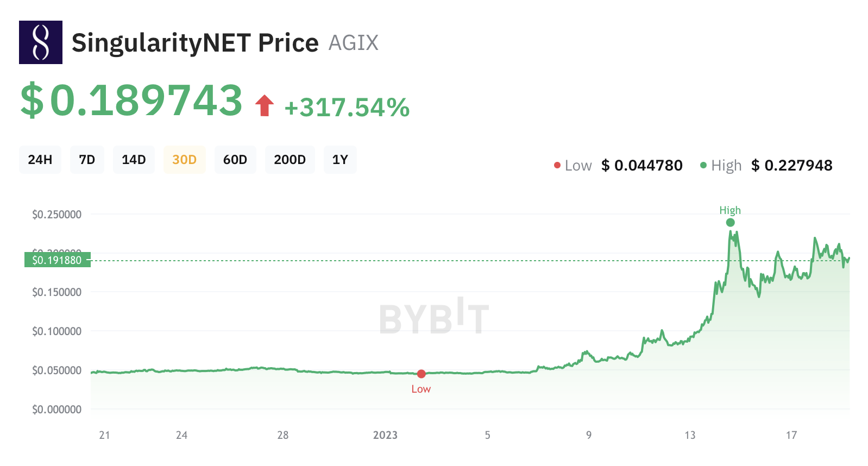Select the High marker point on the chart
Screen dimensions: 868x466
(730, 222)
